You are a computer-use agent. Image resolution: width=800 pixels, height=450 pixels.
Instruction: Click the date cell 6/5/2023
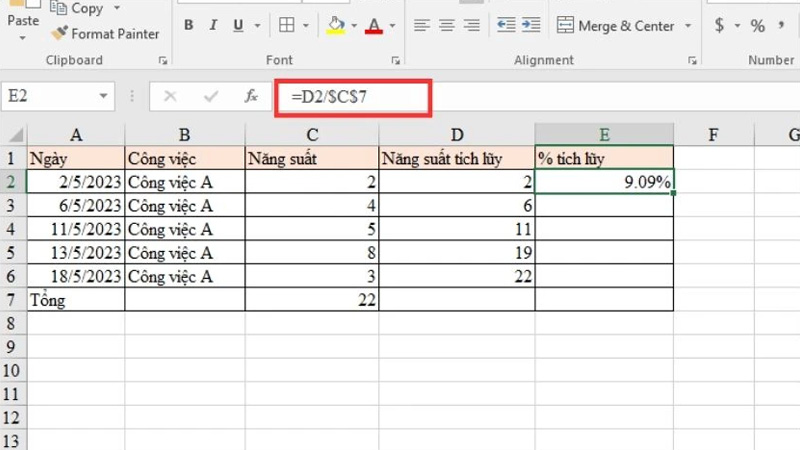(76, 206)
